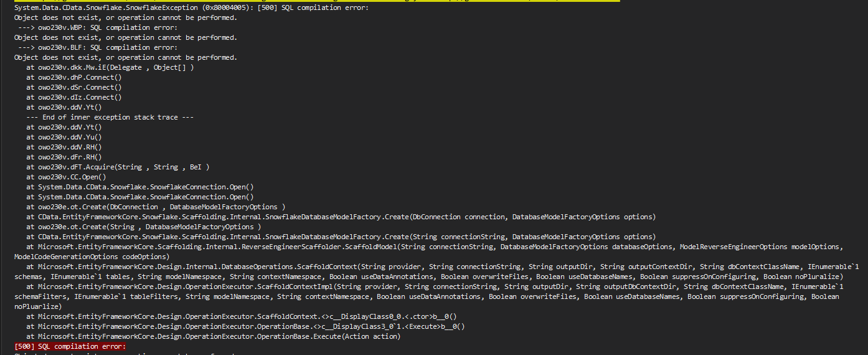Screen dimensions: 868x355
Task: Click the 'owo230v.ddV.RH()' stack frame
Action: coord(64,147)
